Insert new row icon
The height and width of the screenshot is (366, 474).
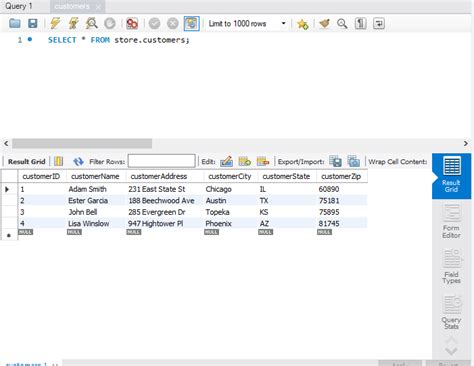(x=245, y=161)
